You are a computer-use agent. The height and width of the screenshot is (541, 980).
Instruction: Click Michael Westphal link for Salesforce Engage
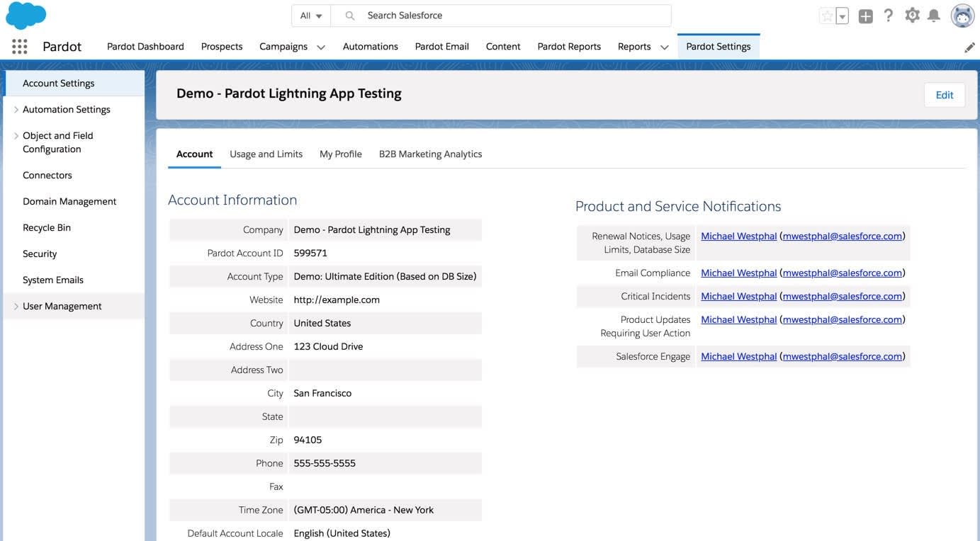click(x=739, y=357)
